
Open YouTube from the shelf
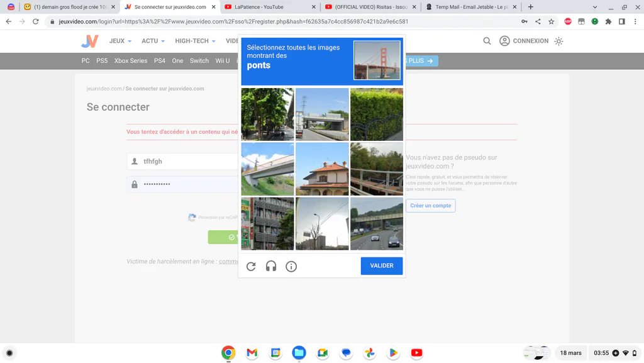point(416,353)
